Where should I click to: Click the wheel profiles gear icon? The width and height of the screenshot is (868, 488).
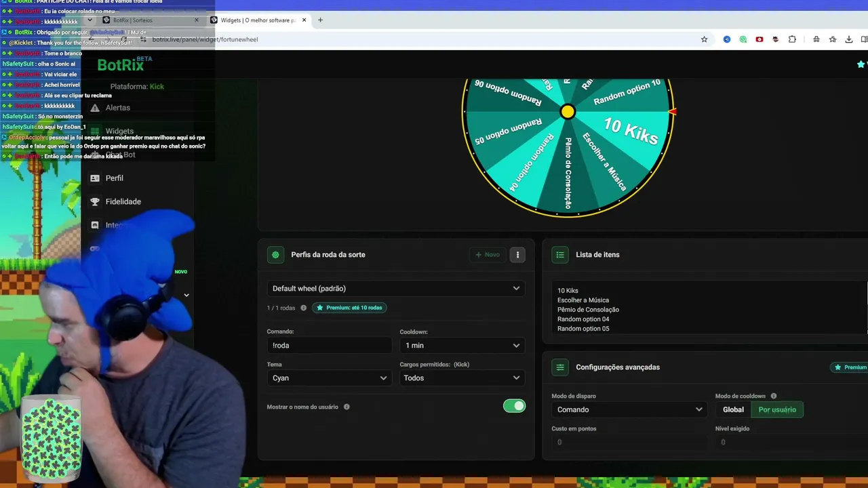click(x=275, y=255)
